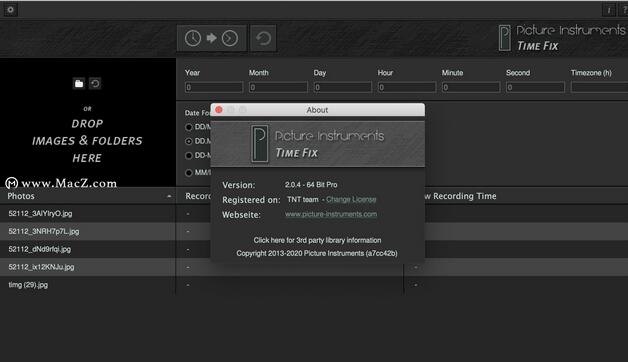Open folder icon in the drop area

(79, 83)
